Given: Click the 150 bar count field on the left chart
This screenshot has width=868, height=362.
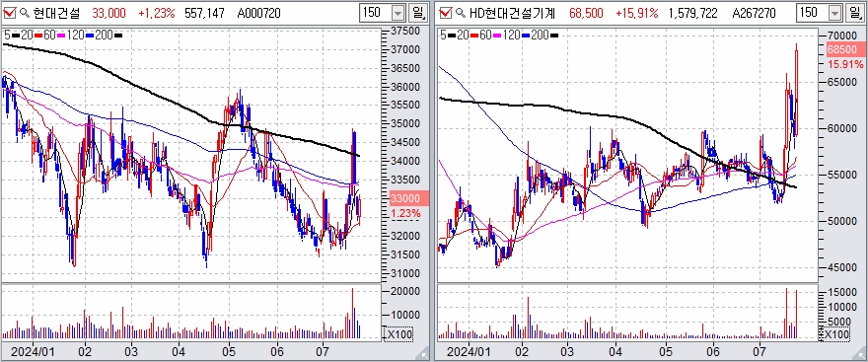Looking at the screenshot, I should [x=375, y=13].
